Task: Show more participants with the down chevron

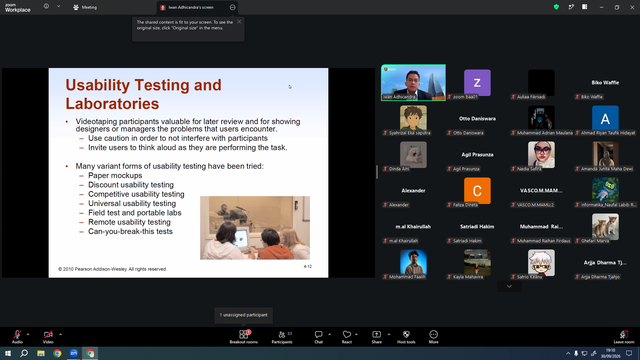Action: point(509,287)
